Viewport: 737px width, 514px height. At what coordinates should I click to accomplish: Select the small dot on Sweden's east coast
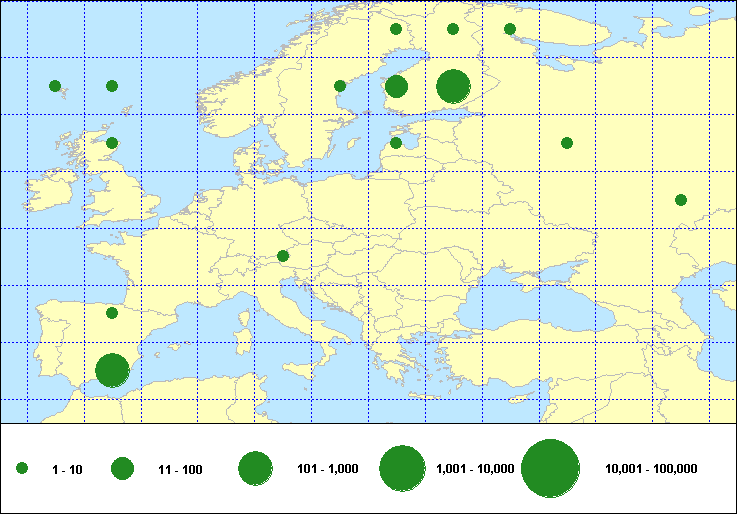coord(340,86)
